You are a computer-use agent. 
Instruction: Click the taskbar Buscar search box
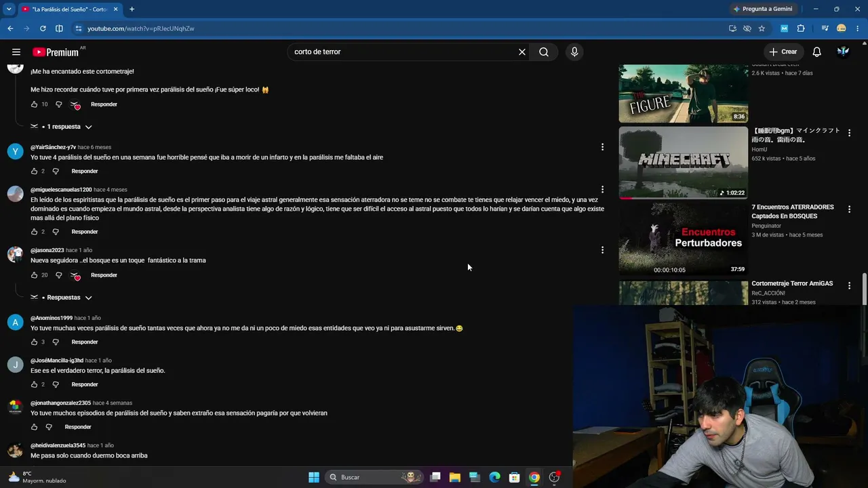coord(373,477)
